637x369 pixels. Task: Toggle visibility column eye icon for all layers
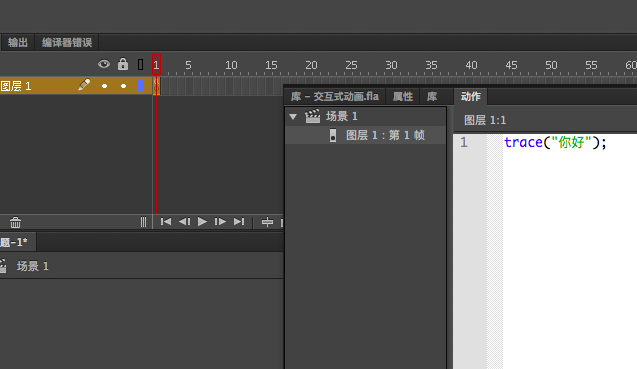104,64
